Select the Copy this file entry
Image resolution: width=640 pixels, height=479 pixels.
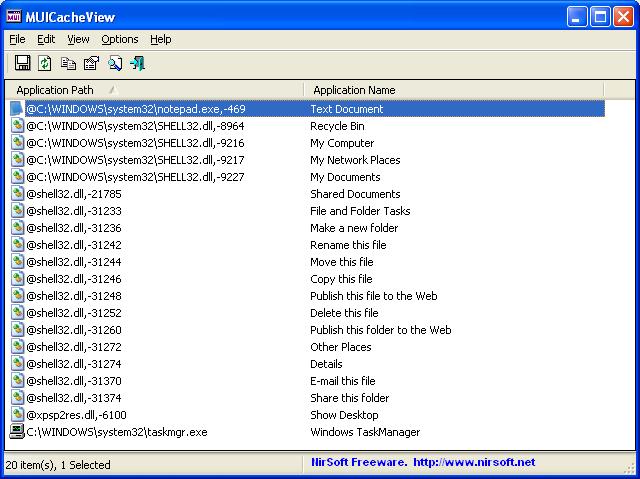pos(341,279)
